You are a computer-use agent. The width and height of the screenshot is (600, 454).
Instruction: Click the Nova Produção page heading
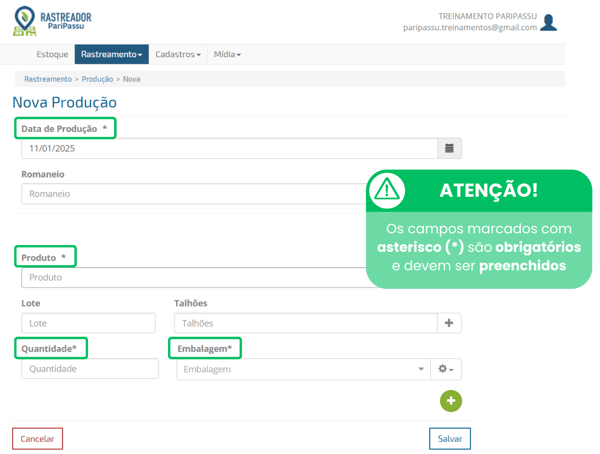[x=65, y=103]
